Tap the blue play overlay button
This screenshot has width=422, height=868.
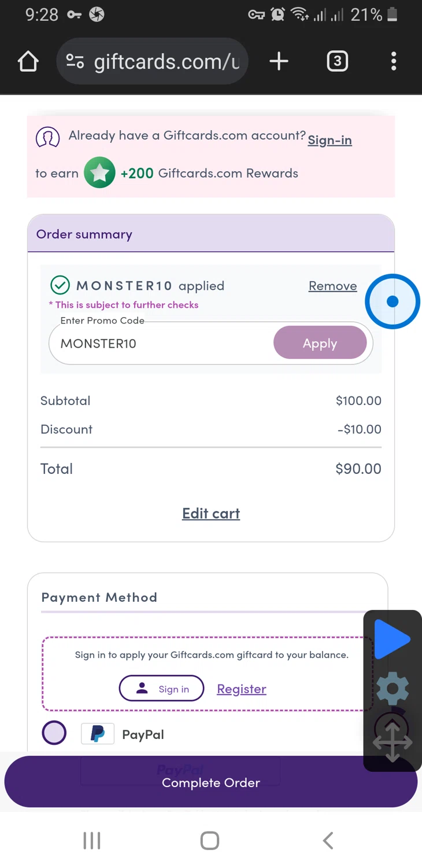tap(392, 639)
